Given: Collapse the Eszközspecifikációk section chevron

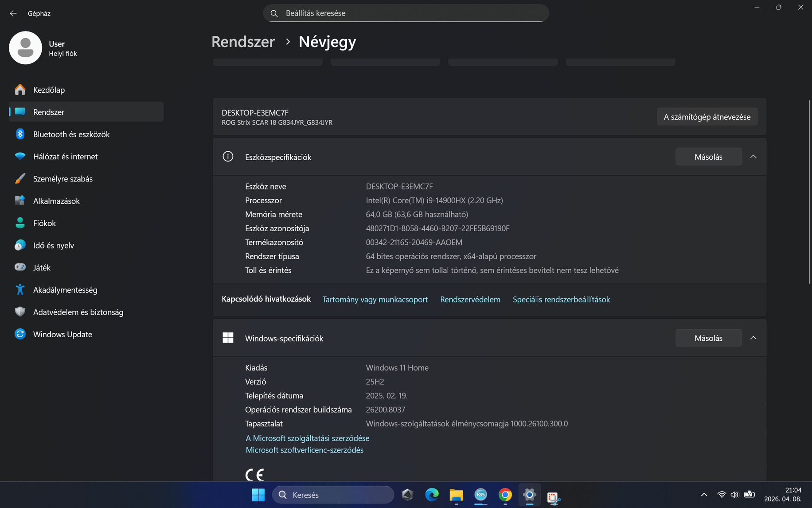Looking at the screenshot, I should [753, 157].
